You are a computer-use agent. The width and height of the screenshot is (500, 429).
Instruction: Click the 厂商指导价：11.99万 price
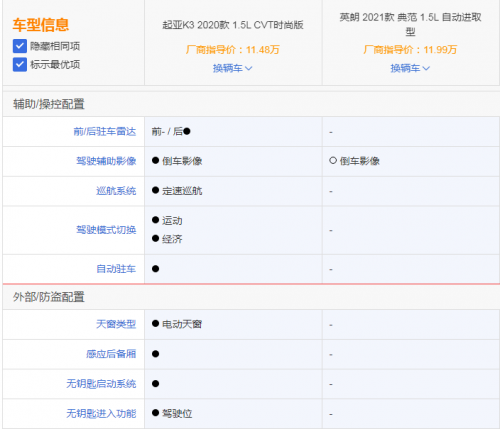410,50
